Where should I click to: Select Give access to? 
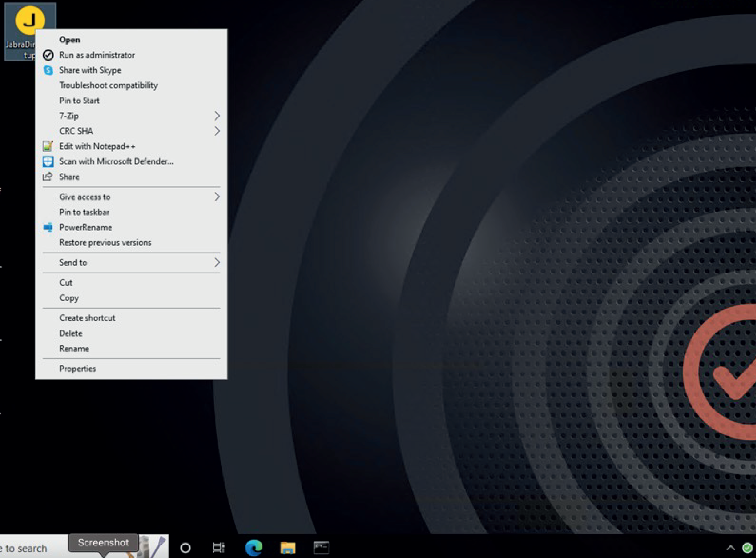[x=131, y=197]
